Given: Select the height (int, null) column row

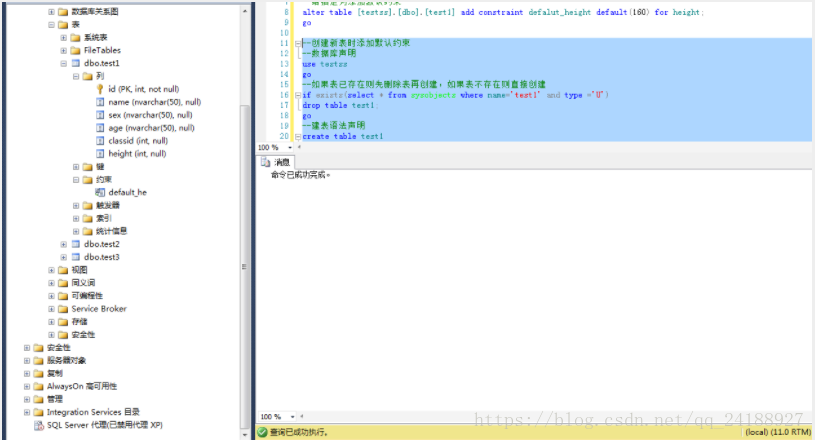Looking at the screenshot, I should (137, 154).
